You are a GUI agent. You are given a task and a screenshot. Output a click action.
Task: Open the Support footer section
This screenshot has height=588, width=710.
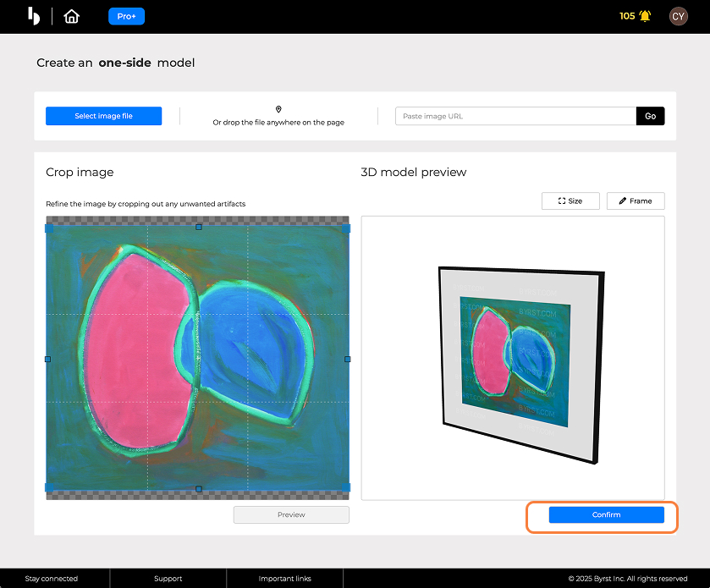(x=168, y=579)
